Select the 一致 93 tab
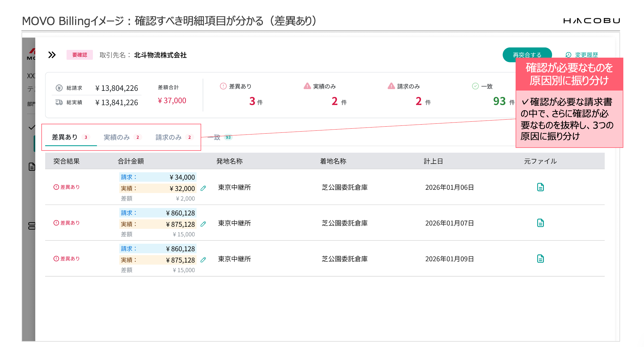 point(220,137)
